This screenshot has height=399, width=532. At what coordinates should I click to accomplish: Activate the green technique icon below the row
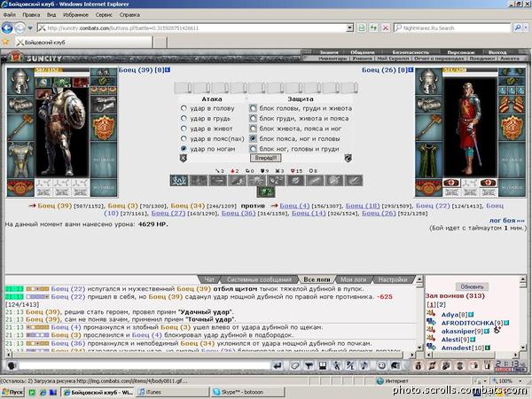[x=266, y=192]
